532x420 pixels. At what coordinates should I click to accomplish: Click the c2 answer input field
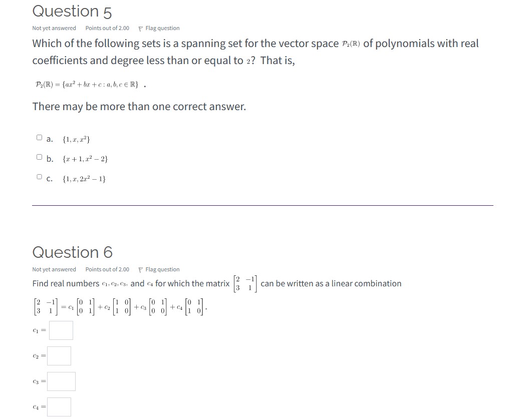coord(60,356)
